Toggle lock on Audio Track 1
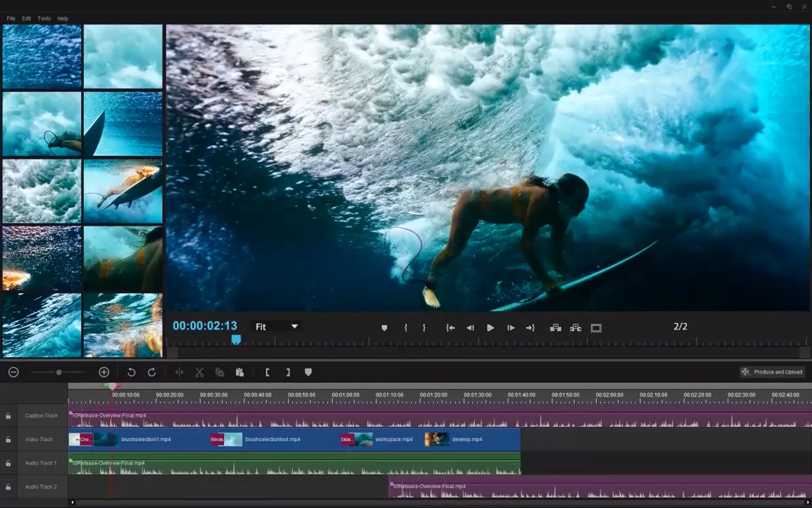The width and height of the screenshot is (812, 508). pos(8,463)
